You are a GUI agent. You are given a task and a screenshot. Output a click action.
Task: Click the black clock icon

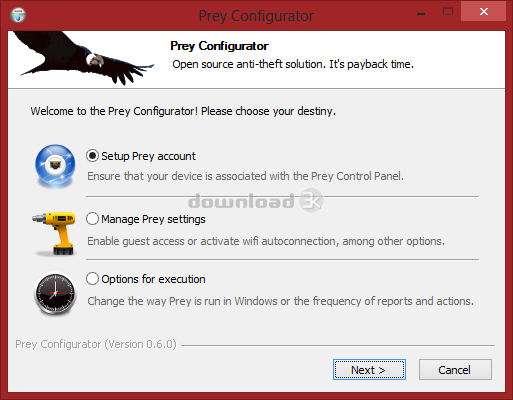(55, 294)
